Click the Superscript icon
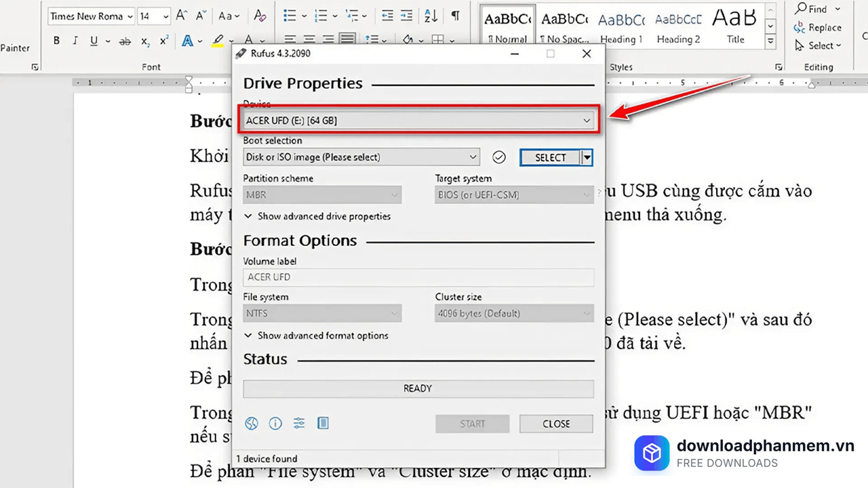Screen dimensions: 868x488 click(x=164, y=41)
